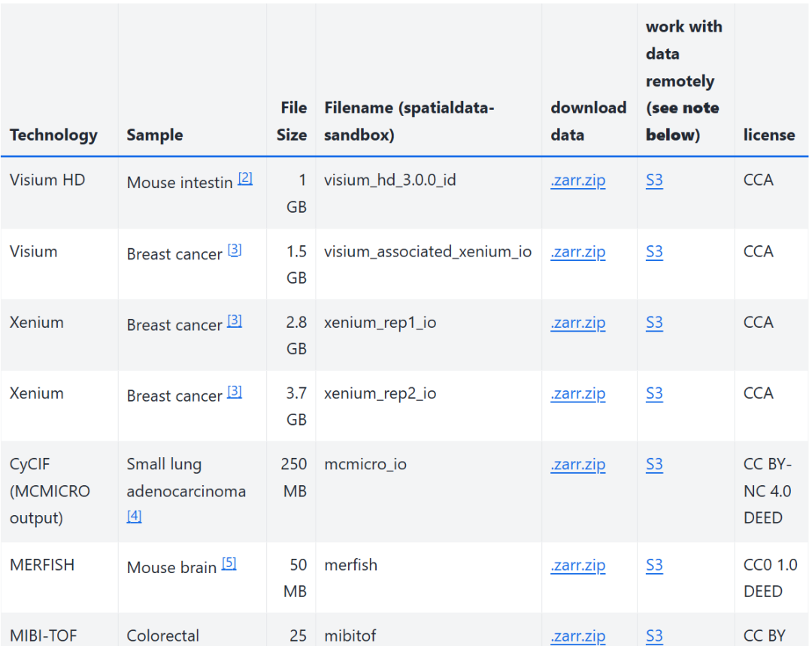Download the xenium_rep2_io .zarr.zip file

(577, 393)
